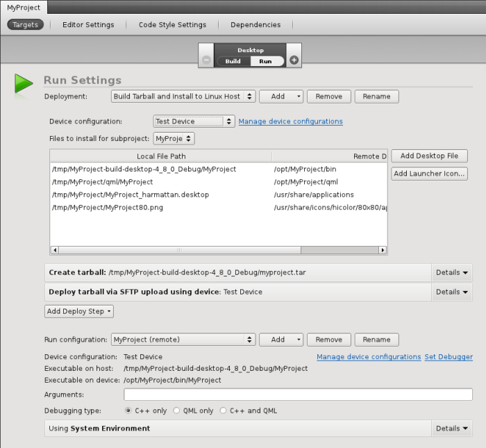Click right arrow of horizontal scrollbar
This screenshot has width=486, height=448.
383,250
